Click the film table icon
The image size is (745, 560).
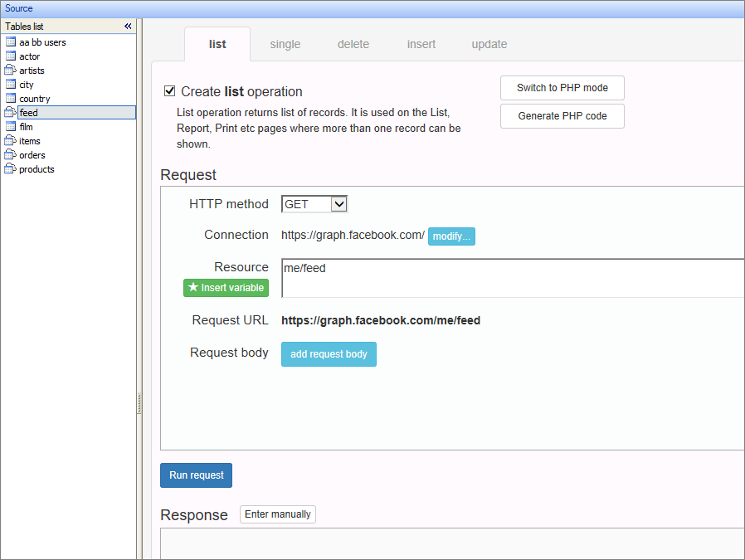tap(11, 127)
